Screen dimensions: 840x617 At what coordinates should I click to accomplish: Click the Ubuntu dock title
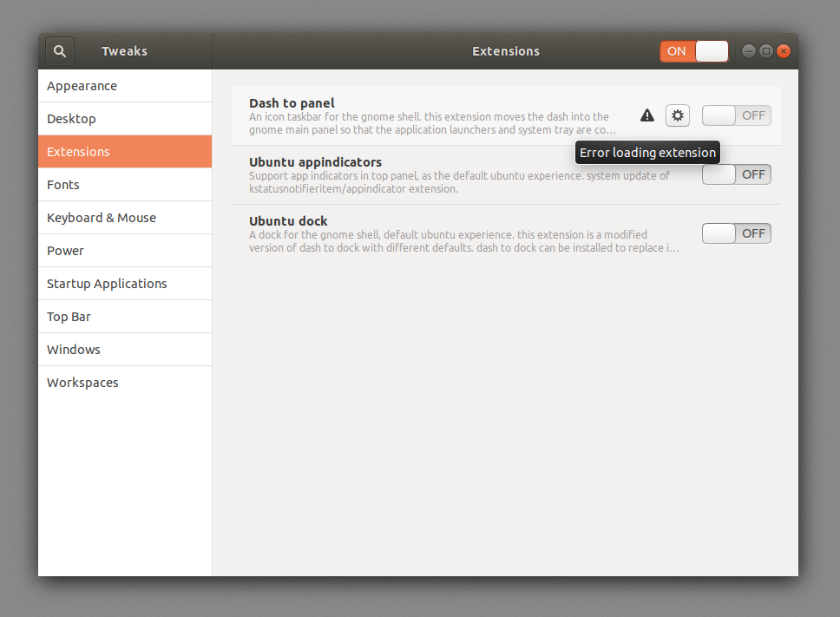[x=288, y=220]
